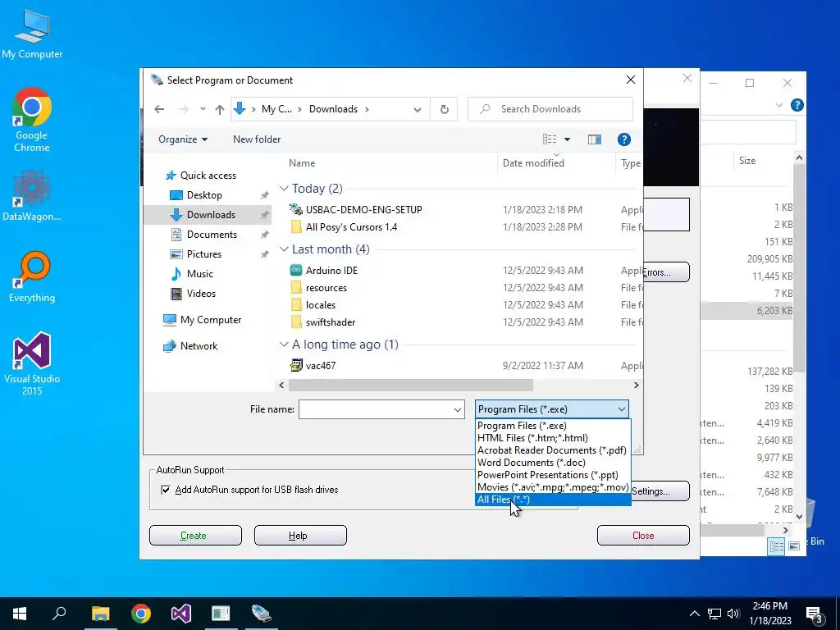This screenshot has width=840, height=630.
Task: Open the notification center icon
Action: click(814, 614)
